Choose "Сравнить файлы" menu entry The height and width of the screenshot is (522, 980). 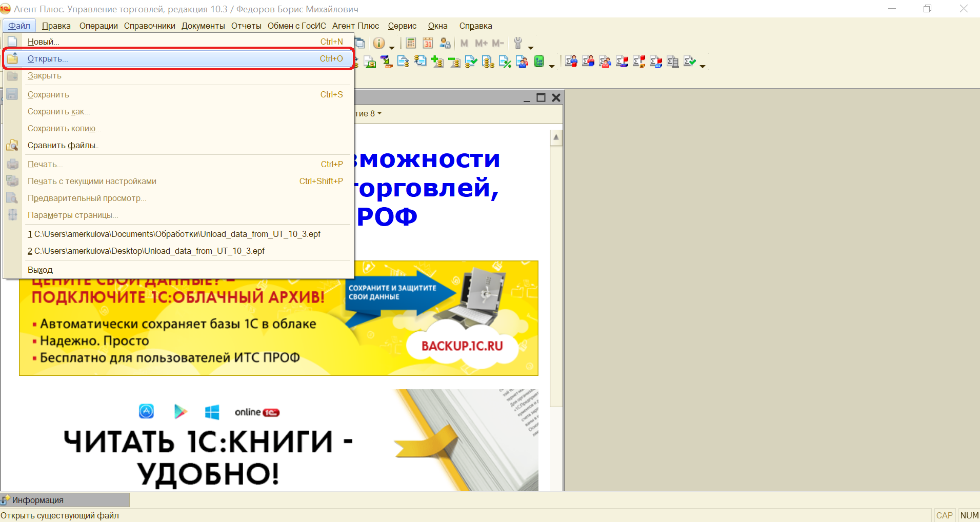click(x=63, y=146)
